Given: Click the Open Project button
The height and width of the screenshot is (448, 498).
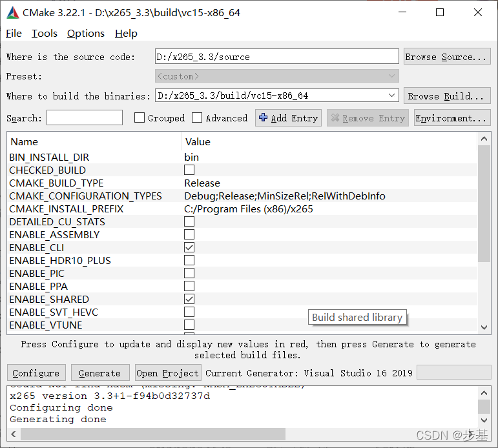Looking at the screenshot, I should [168, 372].
